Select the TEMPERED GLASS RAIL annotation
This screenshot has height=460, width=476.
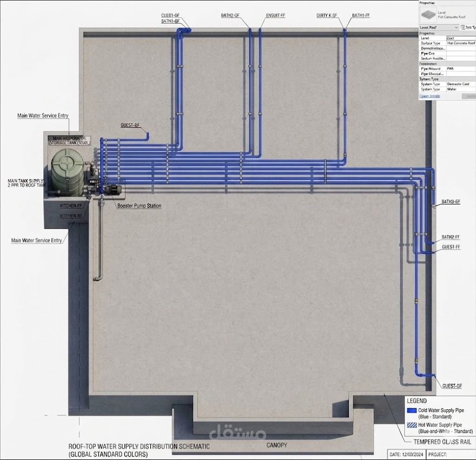click(443, 442)
